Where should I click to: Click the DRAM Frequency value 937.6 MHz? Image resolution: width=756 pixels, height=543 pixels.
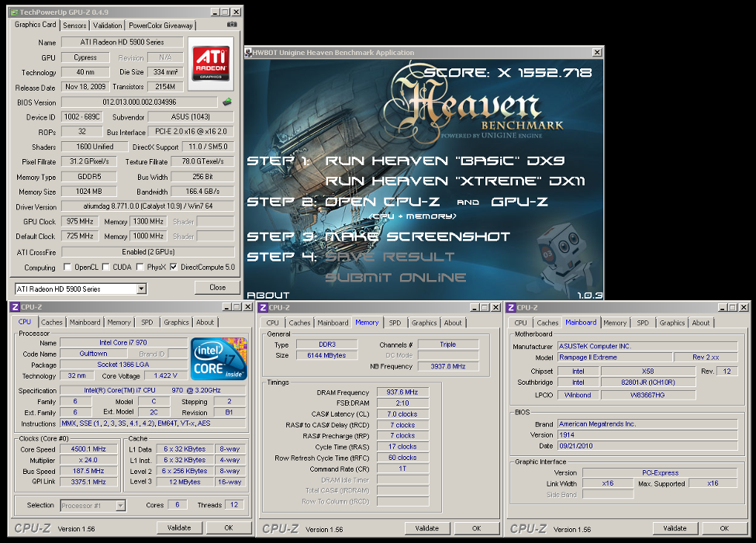coord(402,392)
